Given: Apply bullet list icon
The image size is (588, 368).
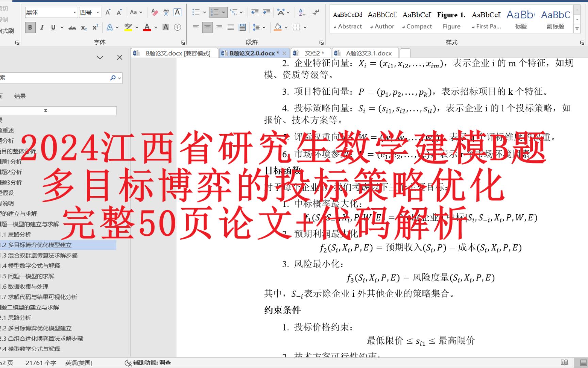Looking at the screenshot, I should pyautogui.click(x=196, y=12).
